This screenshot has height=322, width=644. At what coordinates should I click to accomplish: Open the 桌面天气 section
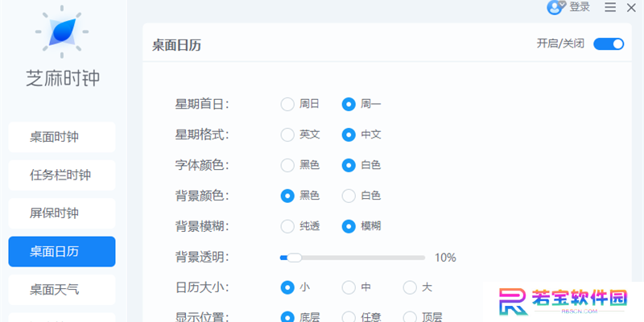point(62,290)
